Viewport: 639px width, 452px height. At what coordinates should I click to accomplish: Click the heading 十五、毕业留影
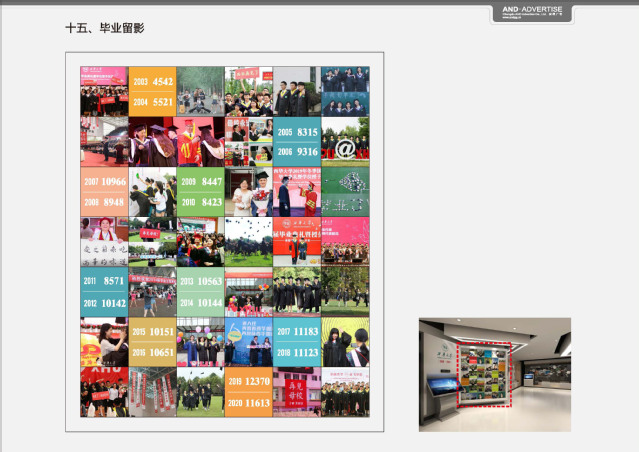(x=105, y=28)
